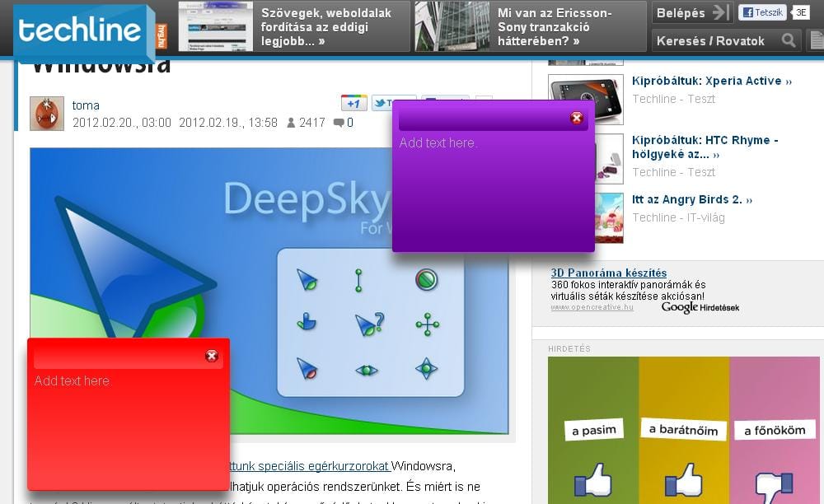824x504 pixels.
Task: Click the author avatar picture
Action: [47, 114]
